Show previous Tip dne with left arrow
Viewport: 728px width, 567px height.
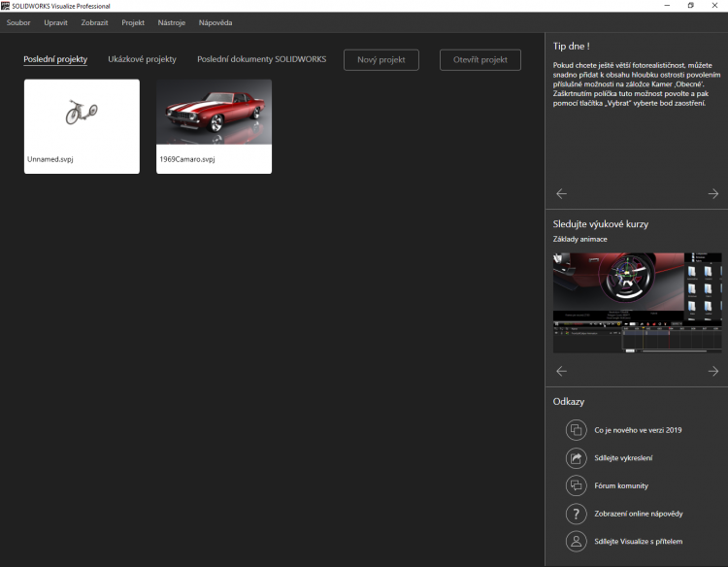(561, 193)
